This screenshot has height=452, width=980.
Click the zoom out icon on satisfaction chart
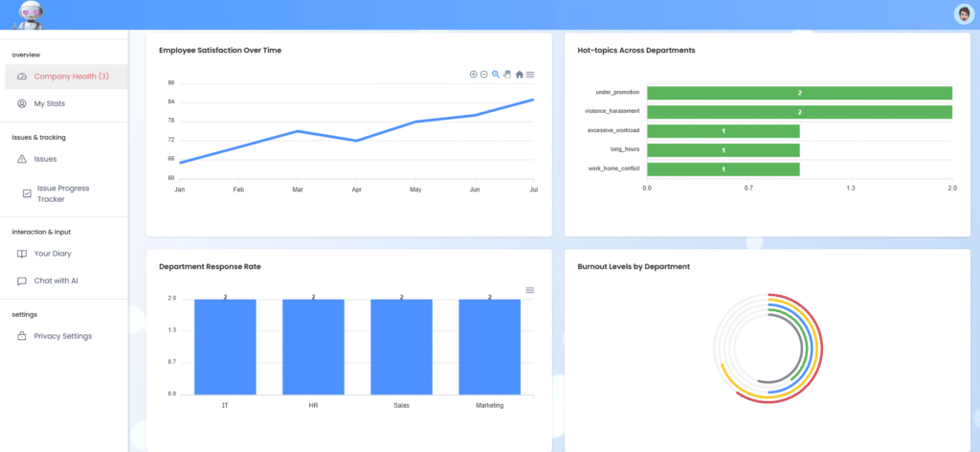484,75
